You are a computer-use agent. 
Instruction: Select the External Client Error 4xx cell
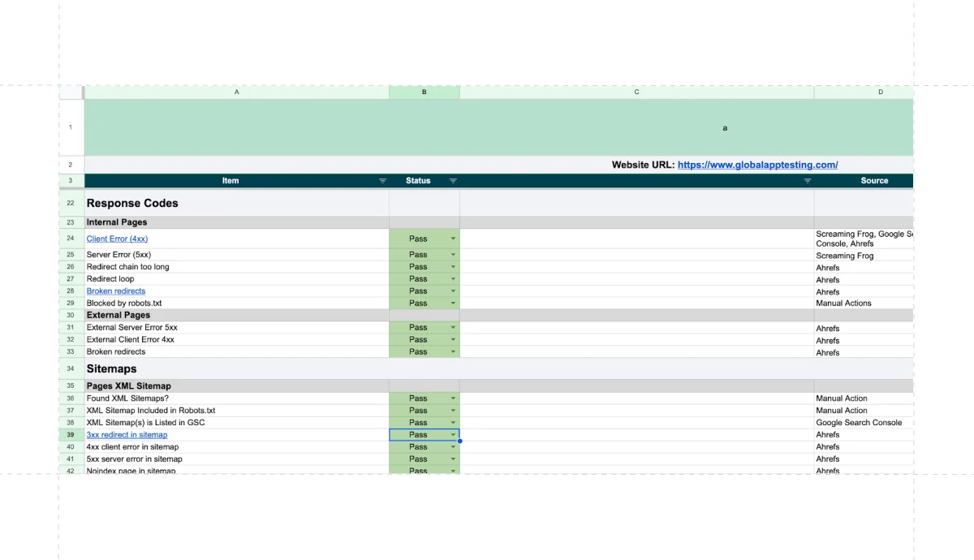pos(237,340)
